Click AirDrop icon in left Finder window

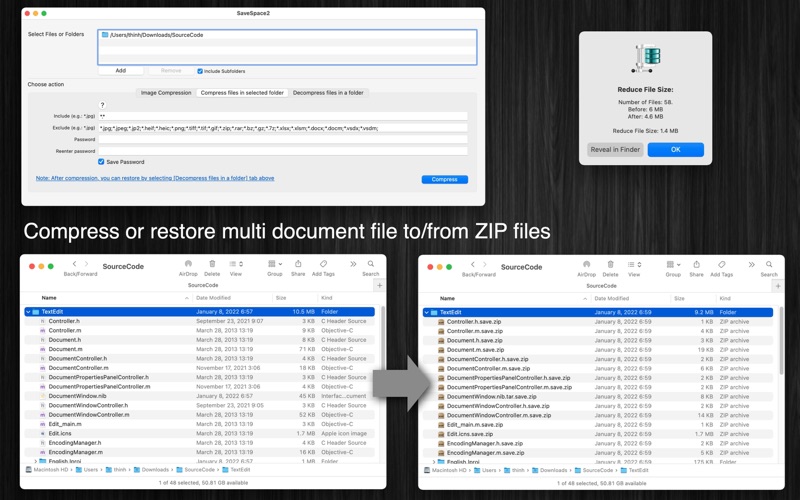click(x=188, y=264)
